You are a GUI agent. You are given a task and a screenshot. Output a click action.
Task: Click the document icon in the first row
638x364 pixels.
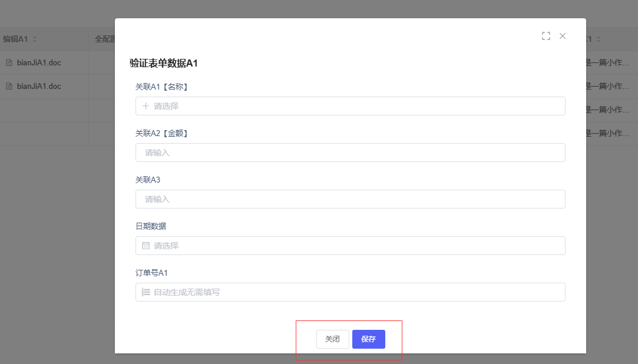click(x=9, y=62)
